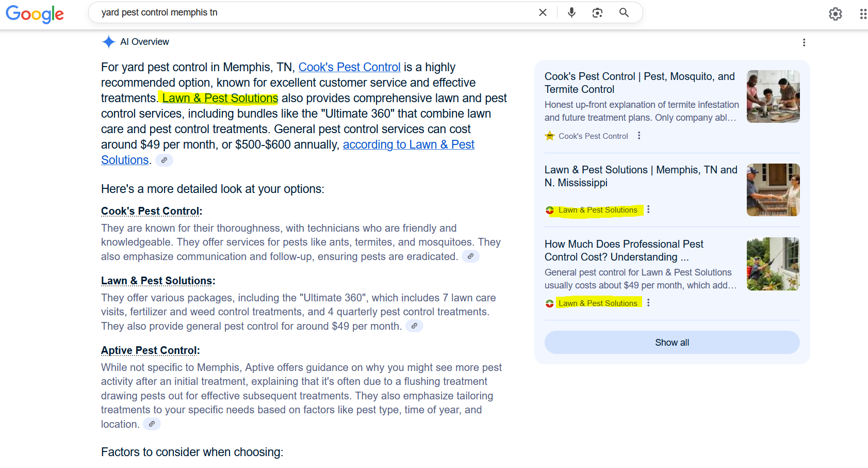Open Google Lens image search
868x468 pixels.
597,13
